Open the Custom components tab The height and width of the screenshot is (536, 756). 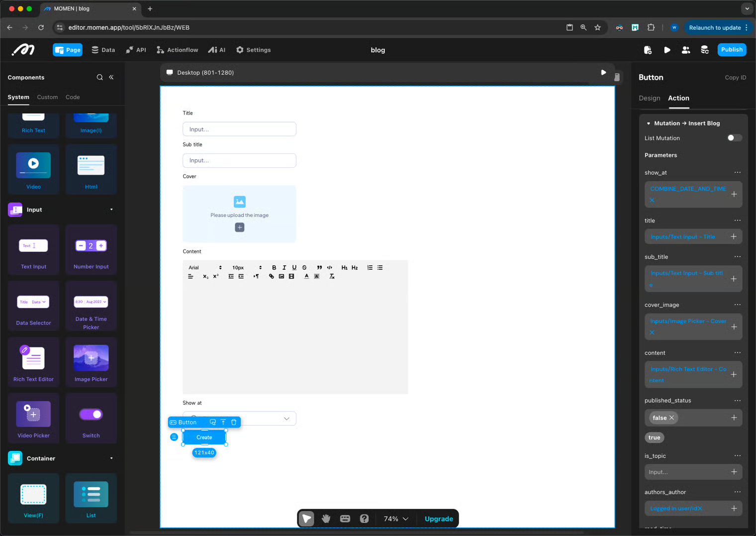[x=47, y=97]
